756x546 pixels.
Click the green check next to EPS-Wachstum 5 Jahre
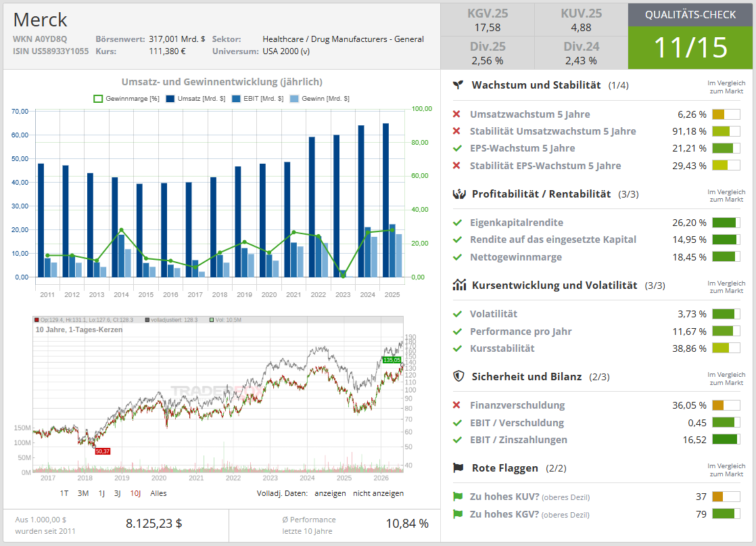point(458,148)
